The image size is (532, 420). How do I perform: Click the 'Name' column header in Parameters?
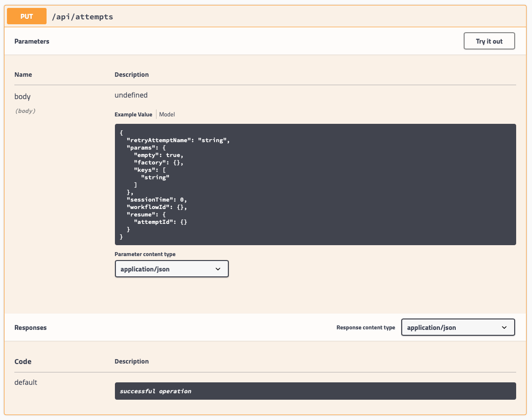click(23, 74)
